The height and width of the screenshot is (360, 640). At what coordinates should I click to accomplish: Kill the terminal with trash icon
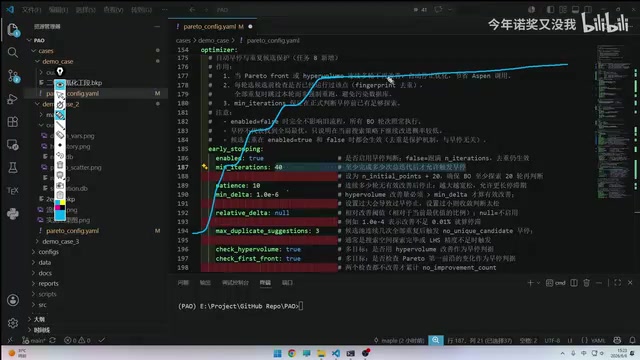pyautogui.click(x=587, y=282)
